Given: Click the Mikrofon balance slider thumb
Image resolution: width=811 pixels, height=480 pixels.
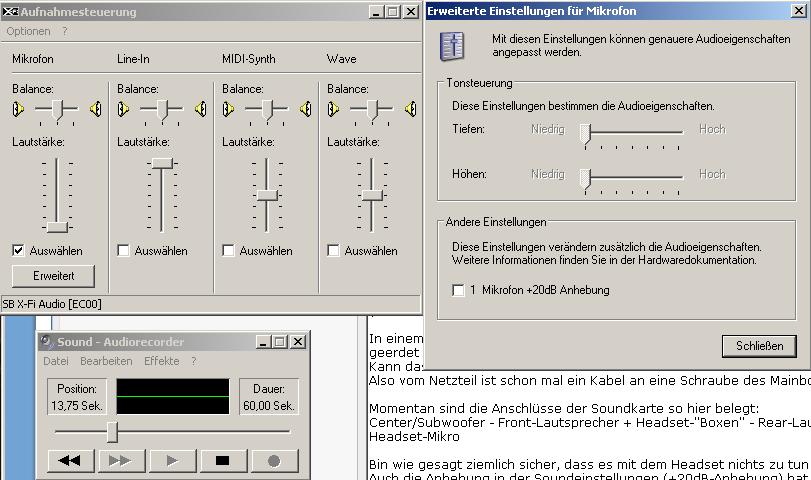Looking at the screenshot, I should (57, 110).
